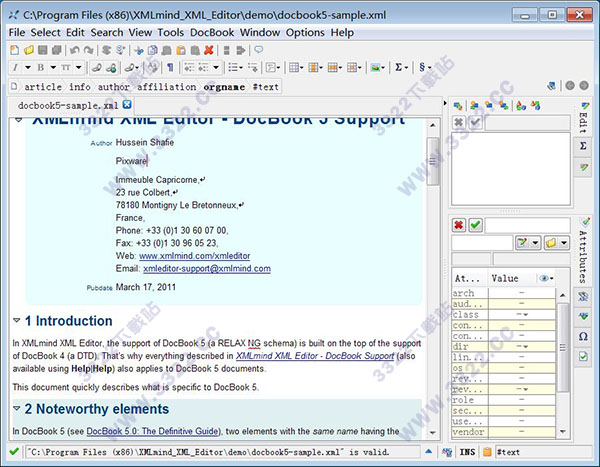The image size is (600, 467).
Task: Open the File menu
Action: 17,33
